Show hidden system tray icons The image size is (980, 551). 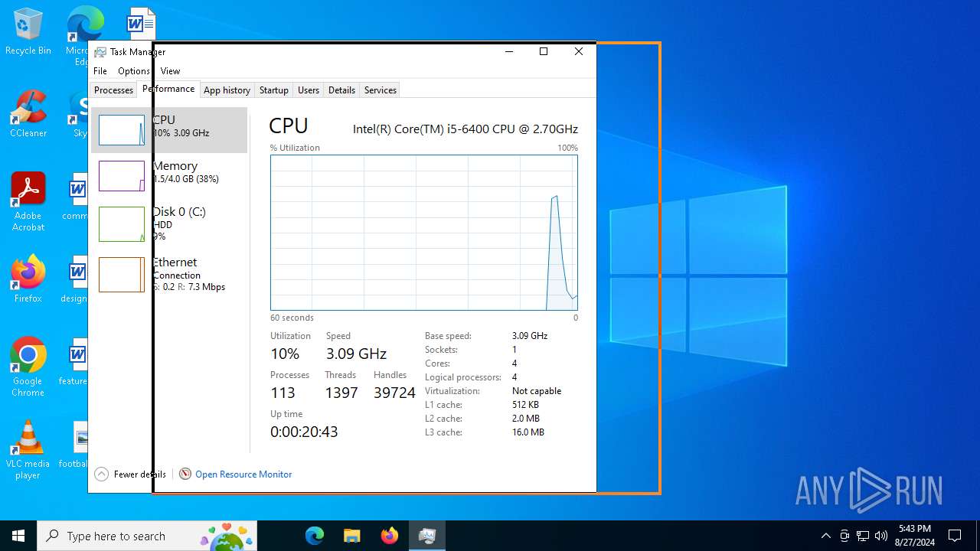pyautogui.click(x=825, y=536)
